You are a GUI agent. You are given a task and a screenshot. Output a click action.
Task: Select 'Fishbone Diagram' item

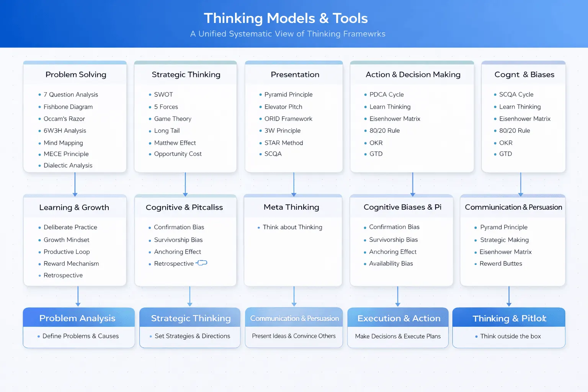point(68,107)
